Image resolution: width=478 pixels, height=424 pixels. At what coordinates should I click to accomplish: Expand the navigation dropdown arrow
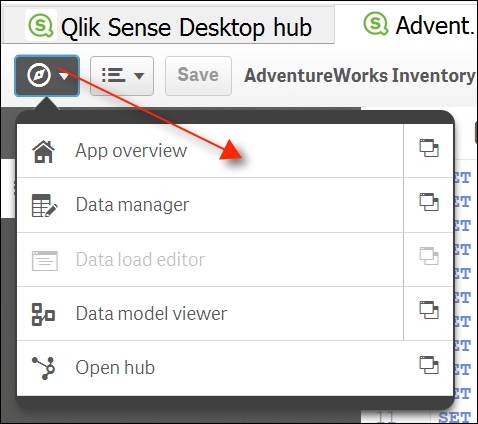point(64,76)
